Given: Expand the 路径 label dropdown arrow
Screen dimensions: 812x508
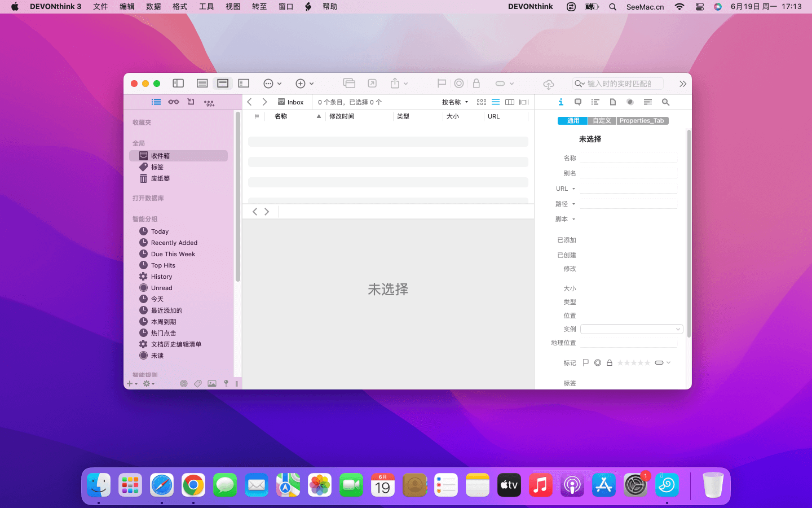Looking at the screenshot, I should 573,204.
